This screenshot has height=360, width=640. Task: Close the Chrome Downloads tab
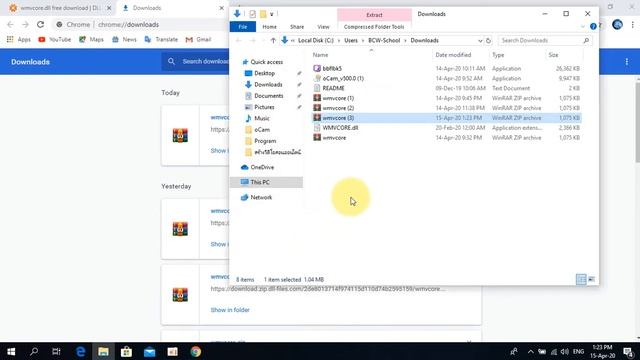click(x=222, y=8)
